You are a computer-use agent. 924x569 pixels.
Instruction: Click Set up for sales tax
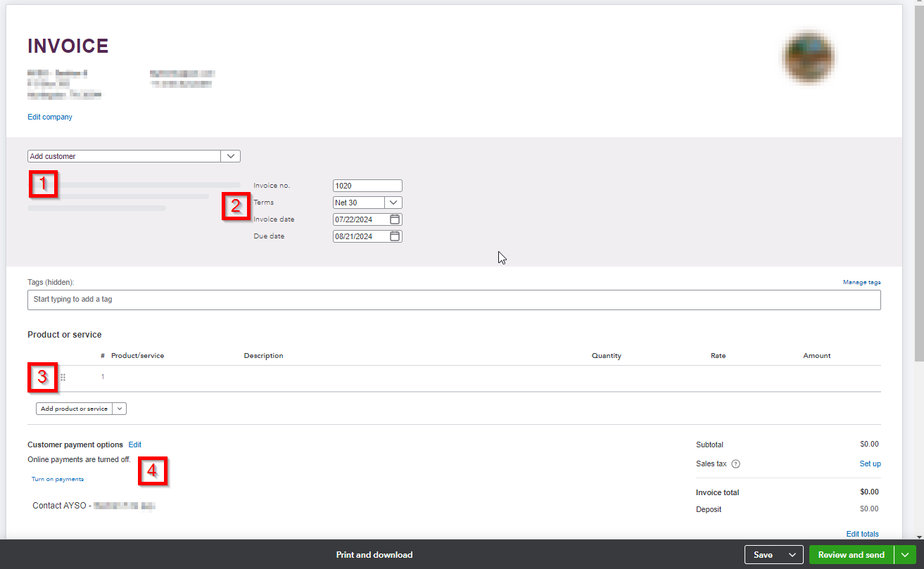click(870, 464)
